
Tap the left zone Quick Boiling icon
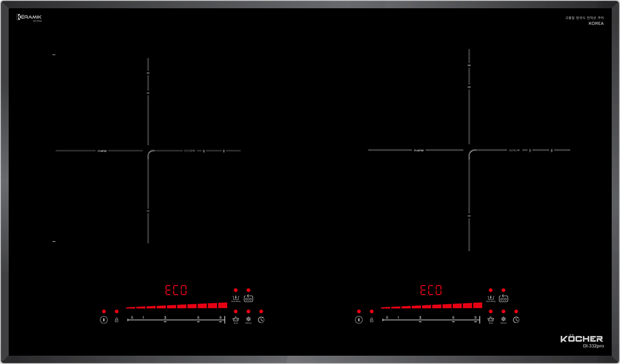coord(236,298)
